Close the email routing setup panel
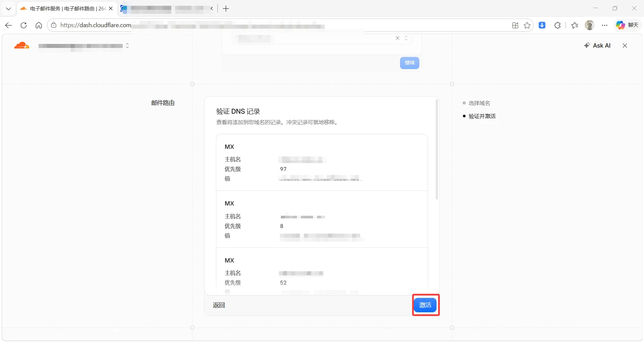The height and width of the screenshot is (342, 644). pos(625,46)
